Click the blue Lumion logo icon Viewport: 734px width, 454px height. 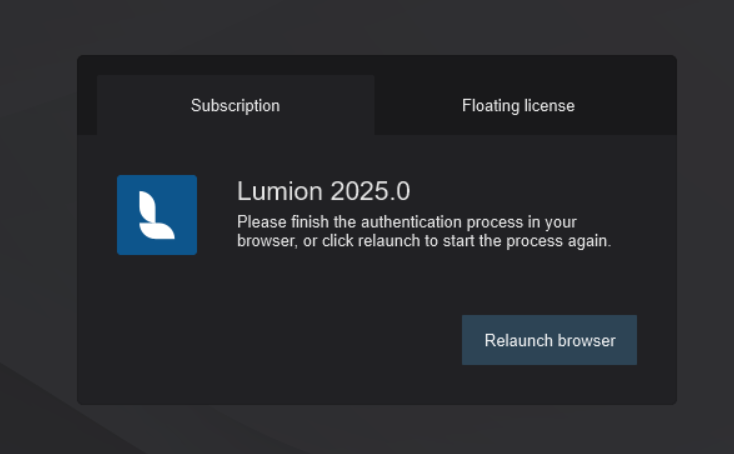157,215
